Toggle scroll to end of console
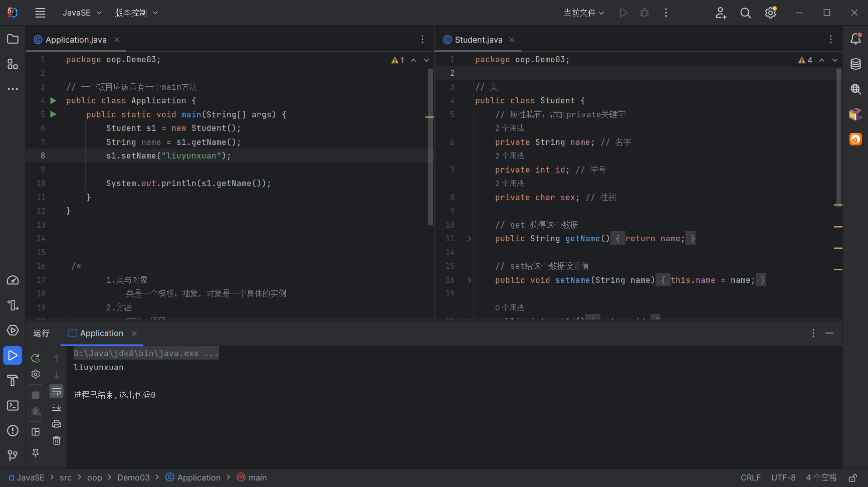This screenshot has height=487, width=868. 57,408
